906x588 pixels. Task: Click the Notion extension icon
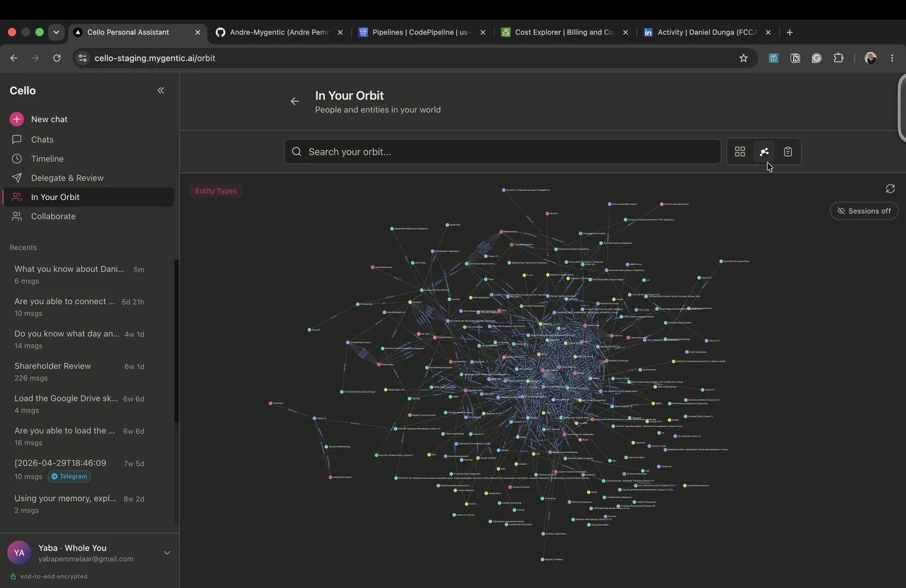point(795,58)
